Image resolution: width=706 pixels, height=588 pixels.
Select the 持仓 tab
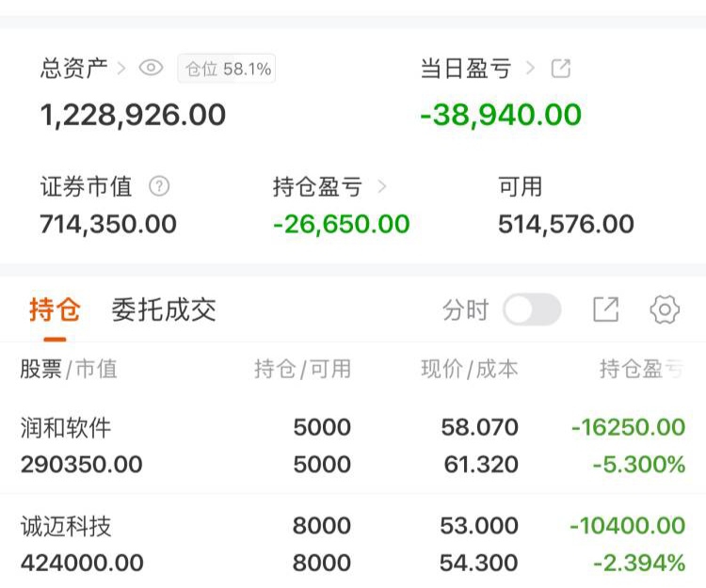pyautogui.click(x=55, y=310)
